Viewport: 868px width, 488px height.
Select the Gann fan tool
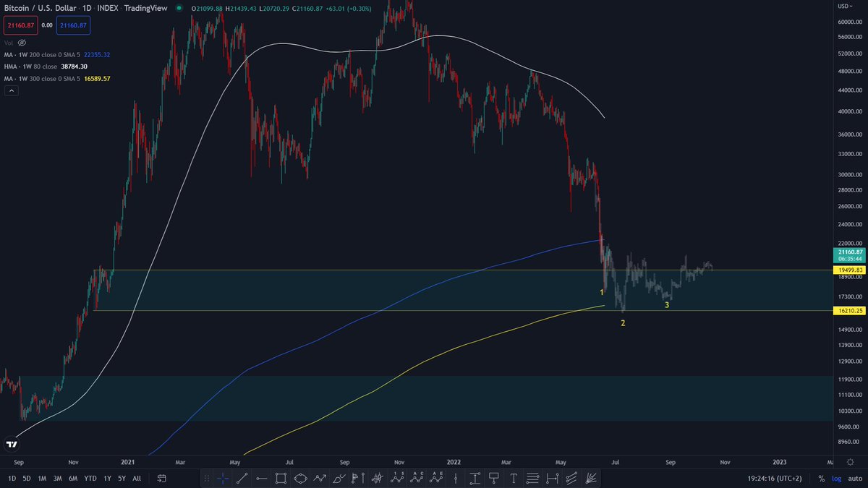point(592,478)
